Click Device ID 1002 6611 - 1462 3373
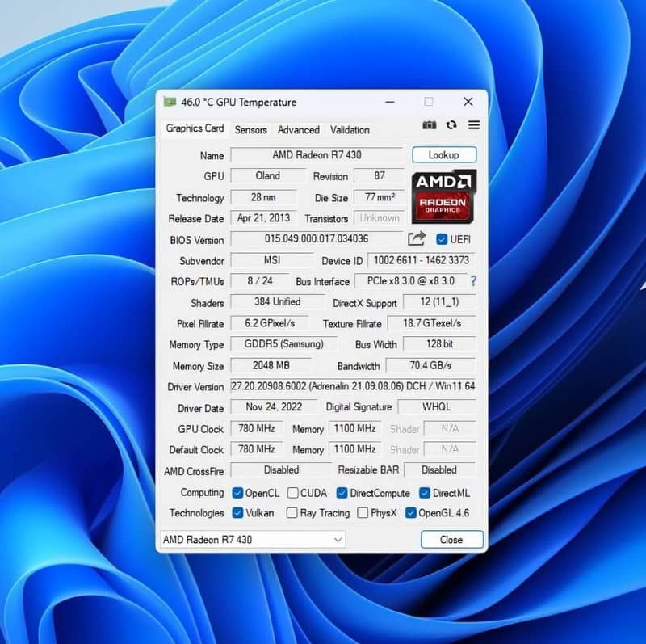Image resolution: width=646 pixels, height=644 pixels. click(x=421, y=260)
